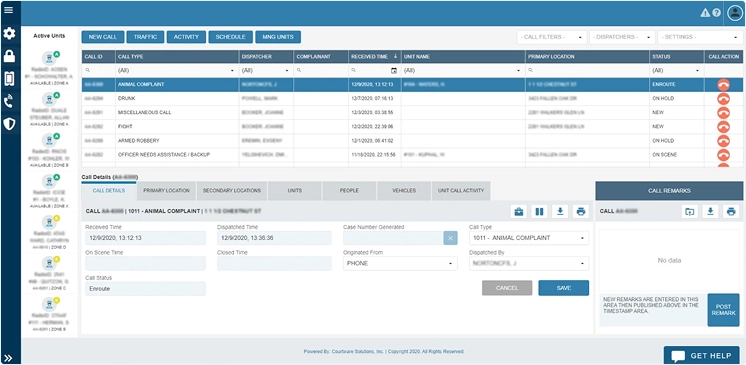
Task: Cancel call detail changes
Action: (x=507, y=288)
